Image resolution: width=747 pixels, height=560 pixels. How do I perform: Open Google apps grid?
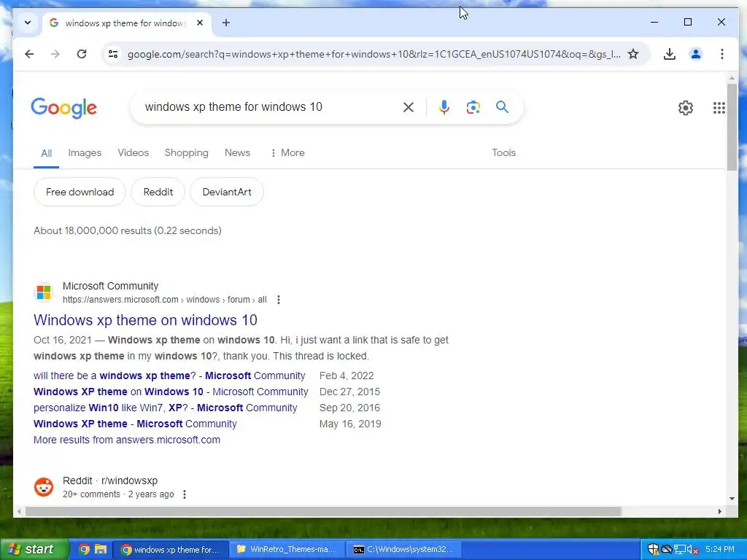719,108
